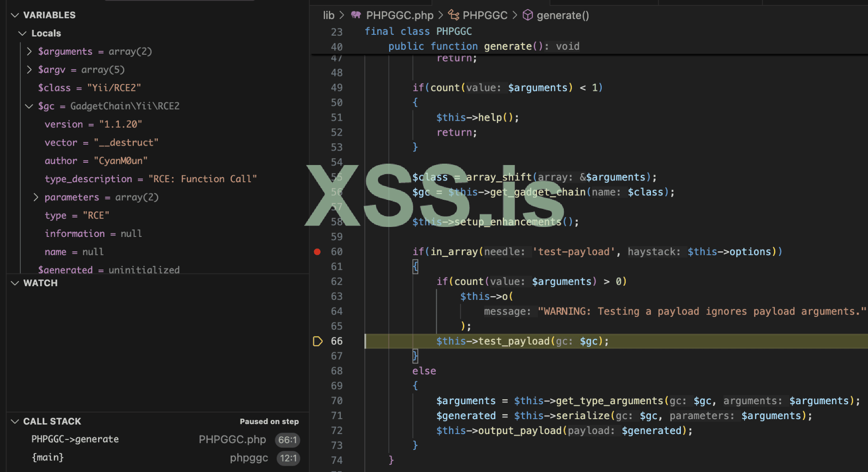Image resolution: width=868 pixels, height=472 pixels.
Task: Click the yellow current-execution arrow at line 66
Action: pos(318,341)
